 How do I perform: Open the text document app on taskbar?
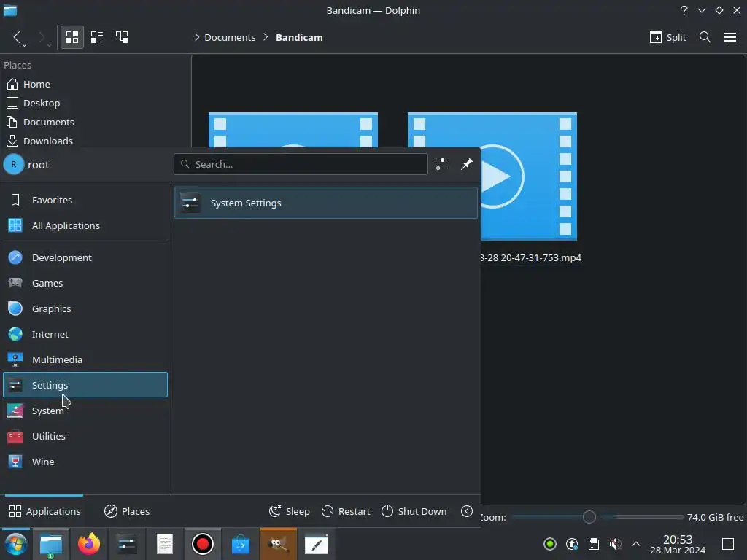pyautogui.click(x=165, y=544)
